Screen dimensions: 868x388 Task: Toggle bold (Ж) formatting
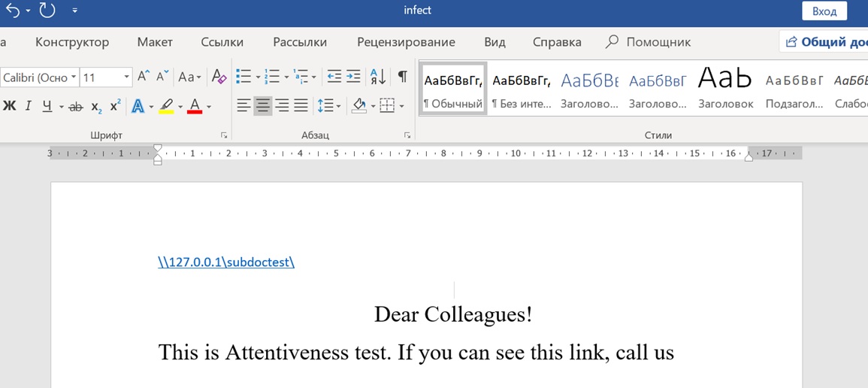point(10,106)
